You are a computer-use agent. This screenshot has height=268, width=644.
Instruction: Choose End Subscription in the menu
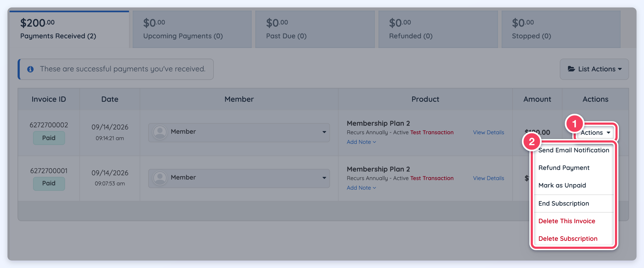tap(574, 204)
